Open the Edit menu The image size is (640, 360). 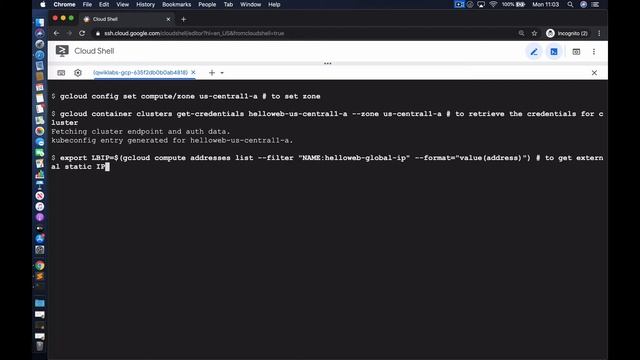click(x=104, y=4)
